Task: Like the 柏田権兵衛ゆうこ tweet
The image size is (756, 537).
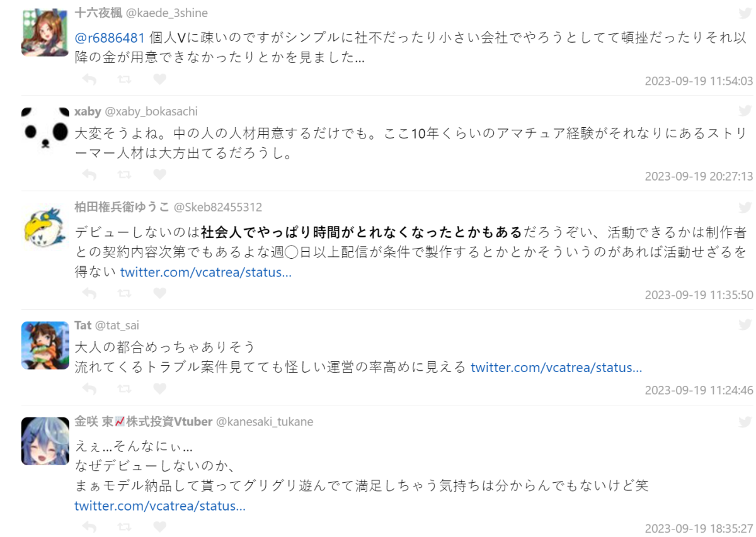Action: [x=160, y=293]
